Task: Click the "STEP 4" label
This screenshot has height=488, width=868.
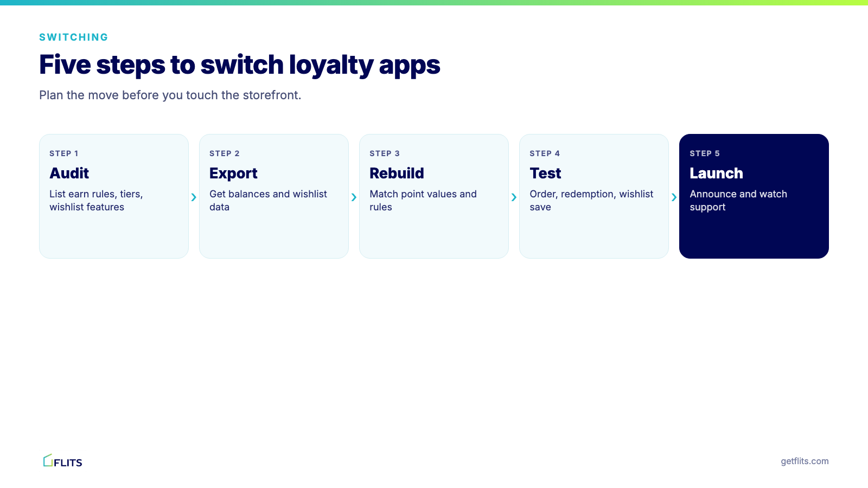Action: (x=545, y=153)
